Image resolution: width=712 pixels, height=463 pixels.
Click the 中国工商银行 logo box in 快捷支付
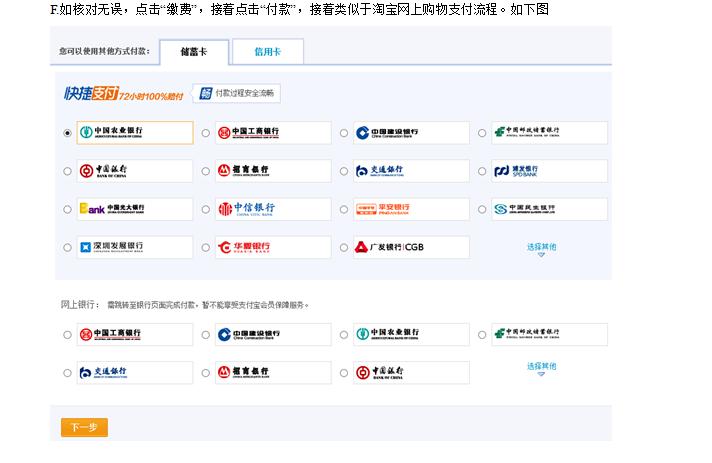pyautogui.click(x=273, y=133)
